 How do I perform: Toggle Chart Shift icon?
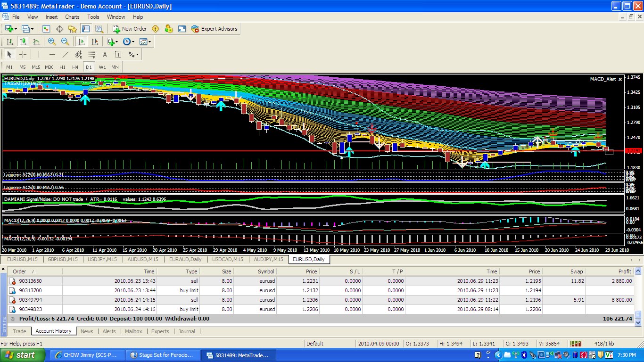point(95,41)
